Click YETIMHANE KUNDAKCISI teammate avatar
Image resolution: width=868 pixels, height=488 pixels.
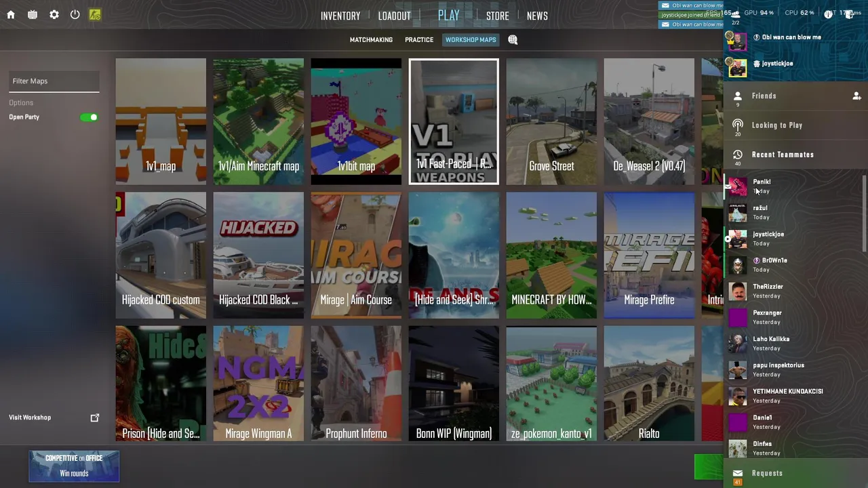(x=738, y=396)
